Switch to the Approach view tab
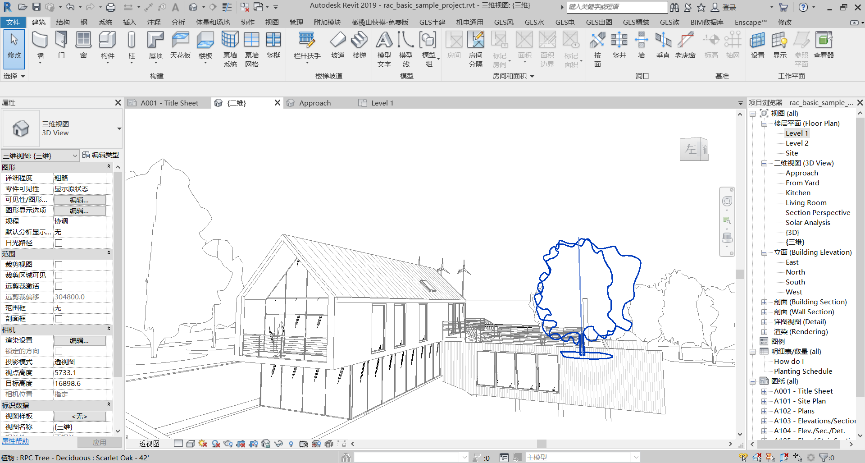 tap(314, 103)
